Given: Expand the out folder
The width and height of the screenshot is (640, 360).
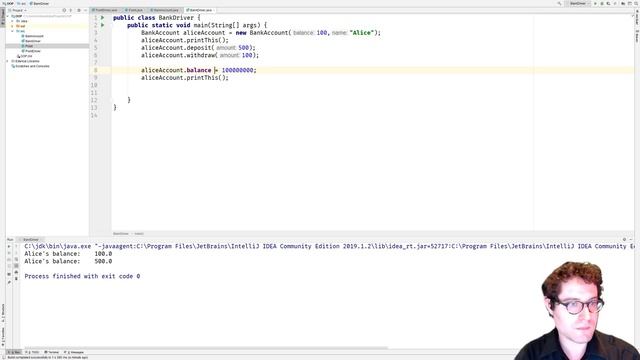Looking at the screenshot, I should tap(13, 26).
